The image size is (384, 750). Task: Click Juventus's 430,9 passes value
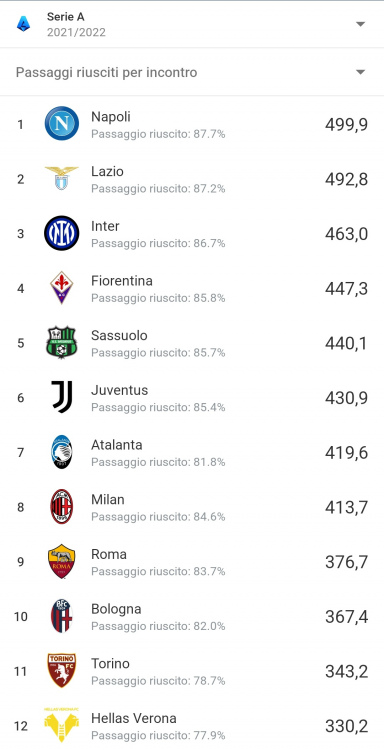pyautogui.click(x=346, y=398)
